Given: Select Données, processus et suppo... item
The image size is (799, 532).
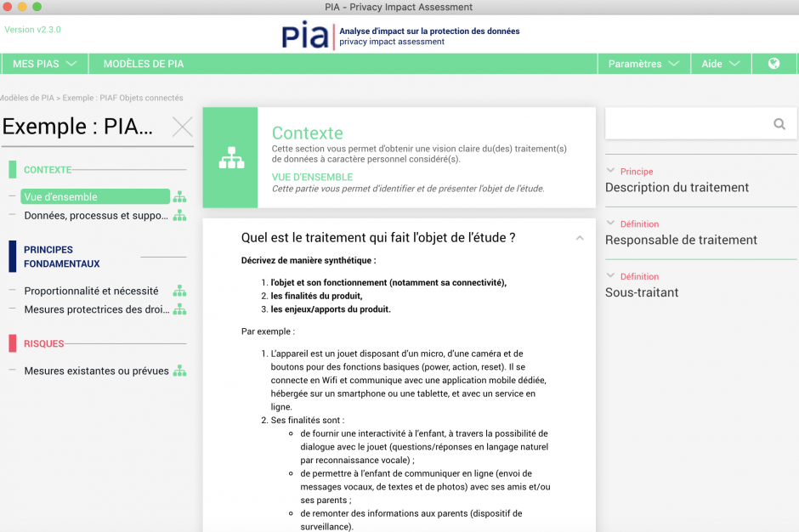Looking at the screenshot, I should tap(96, 216).
